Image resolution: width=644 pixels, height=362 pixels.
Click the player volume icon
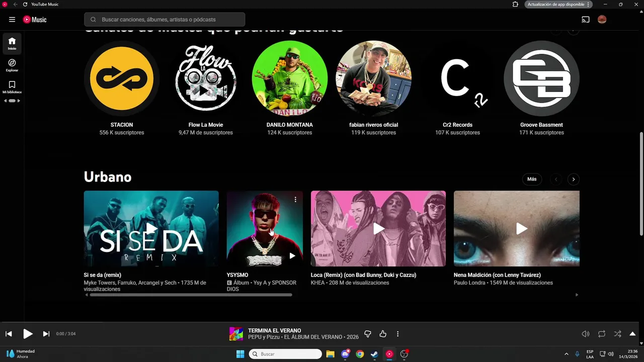pyautogui.click(x=586, y=334)
